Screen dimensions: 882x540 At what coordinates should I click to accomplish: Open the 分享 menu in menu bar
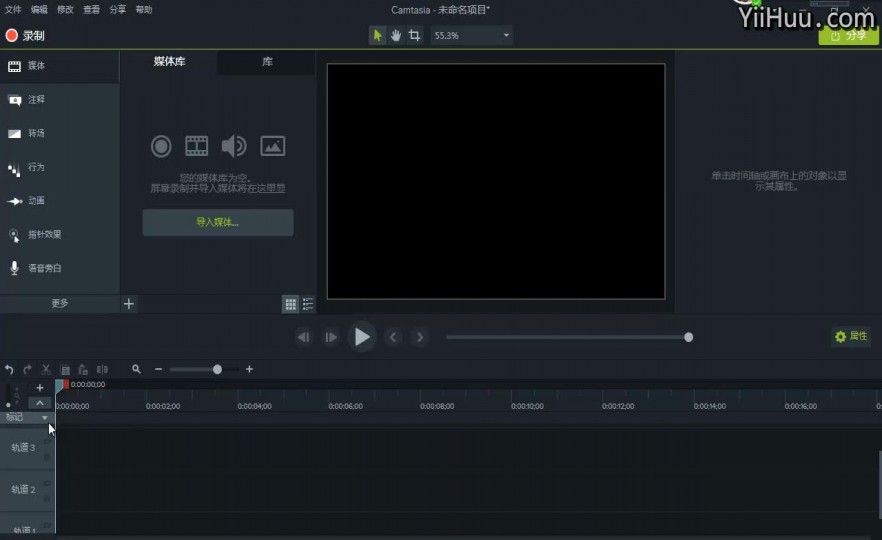point(118,10)
